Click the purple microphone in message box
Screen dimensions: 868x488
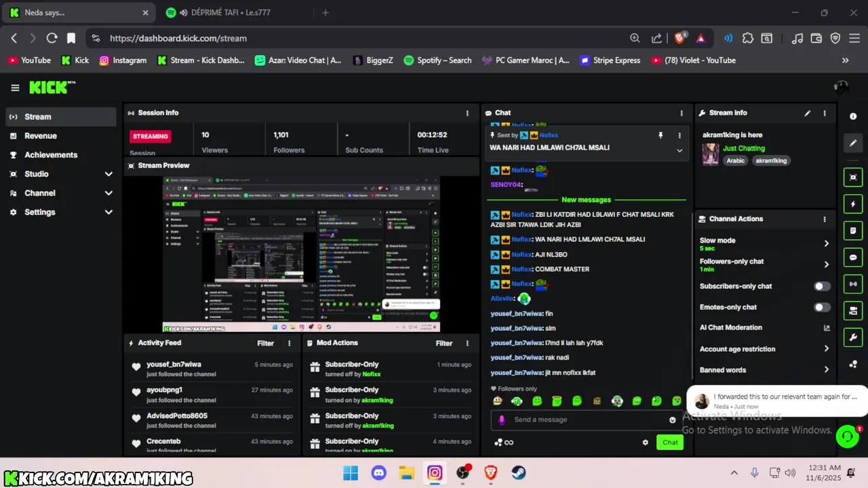(502, 420)
